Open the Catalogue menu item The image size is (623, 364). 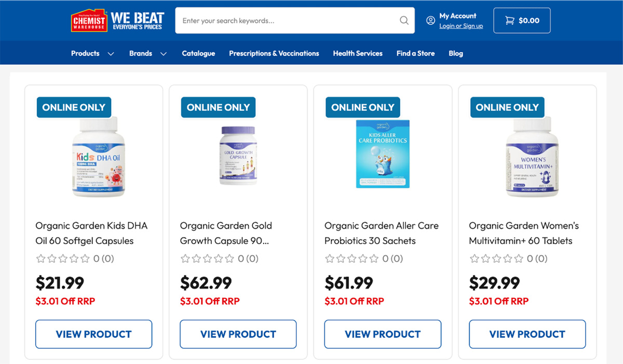click(x=198, y=53)
